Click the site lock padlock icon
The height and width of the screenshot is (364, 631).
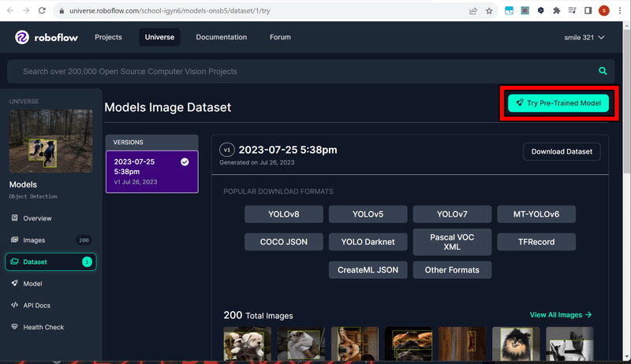click(62, 11)
